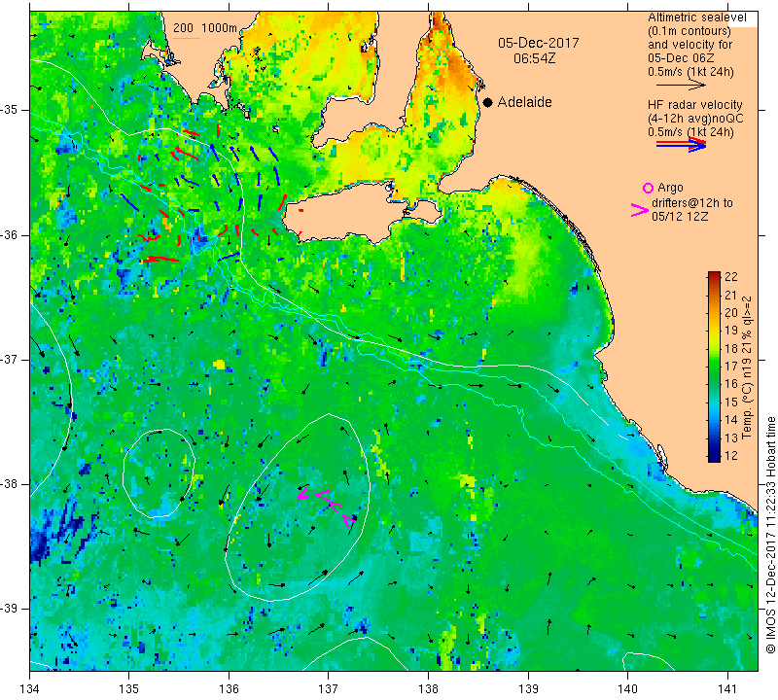This screenshot has height=700, width=778.
Task: Click longitude axis label '137'
Action: click(x=328, y=689)
